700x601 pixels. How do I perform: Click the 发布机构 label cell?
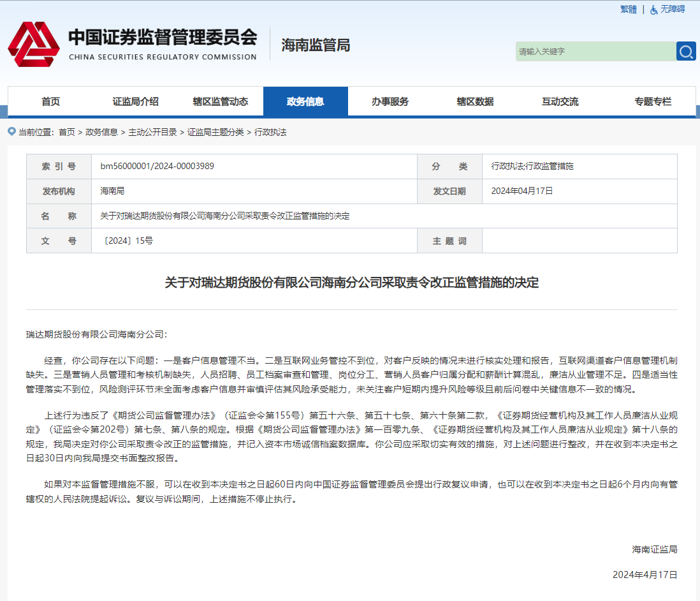click(x=59, y=191)
